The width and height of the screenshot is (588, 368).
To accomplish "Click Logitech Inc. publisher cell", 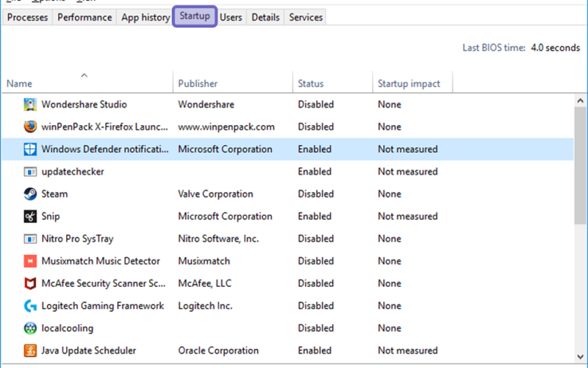I will click(205, 305).
